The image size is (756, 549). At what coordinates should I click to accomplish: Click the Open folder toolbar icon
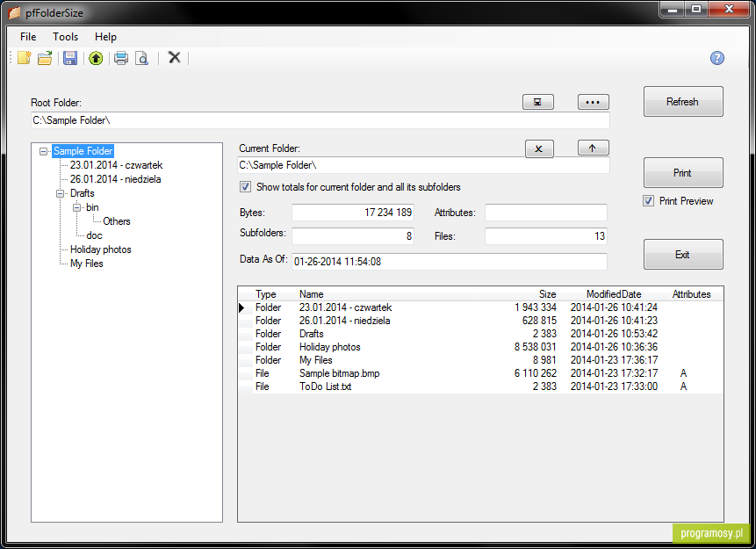tap(45, 58)
